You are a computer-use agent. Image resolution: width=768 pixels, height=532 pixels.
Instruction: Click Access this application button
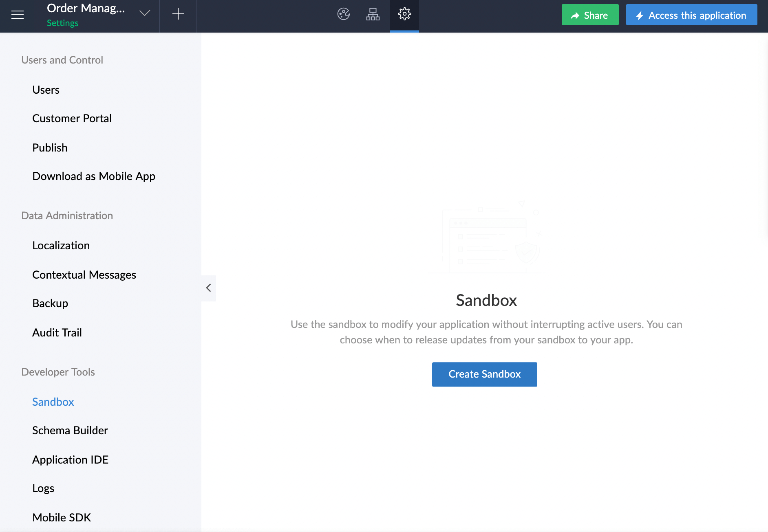pos(691,15)
